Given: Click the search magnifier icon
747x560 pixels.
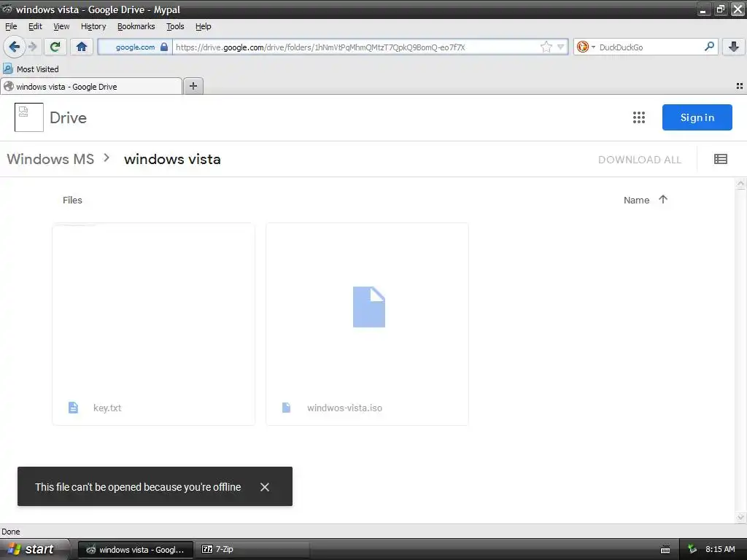Looking at the screenshot, I should (x=709, y=47).
